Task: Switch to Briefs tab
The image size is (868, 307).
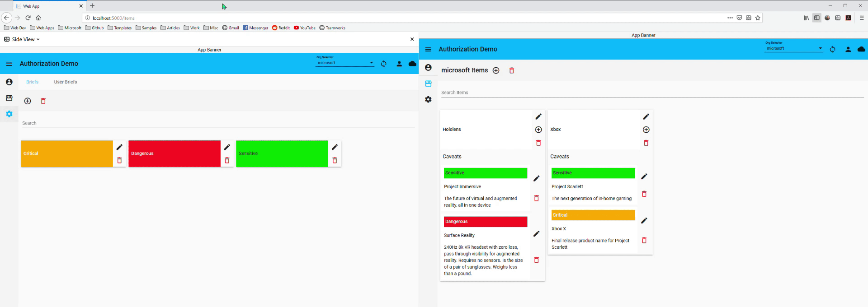Action: point(32,82)
